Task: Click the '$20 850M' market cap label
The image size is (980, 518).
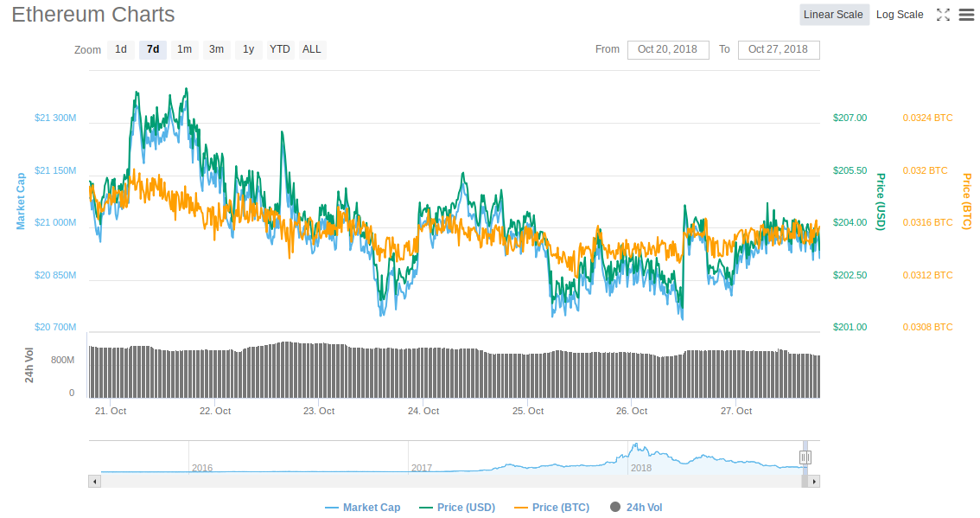Action: pyautogui.click(x=55, y=275)
